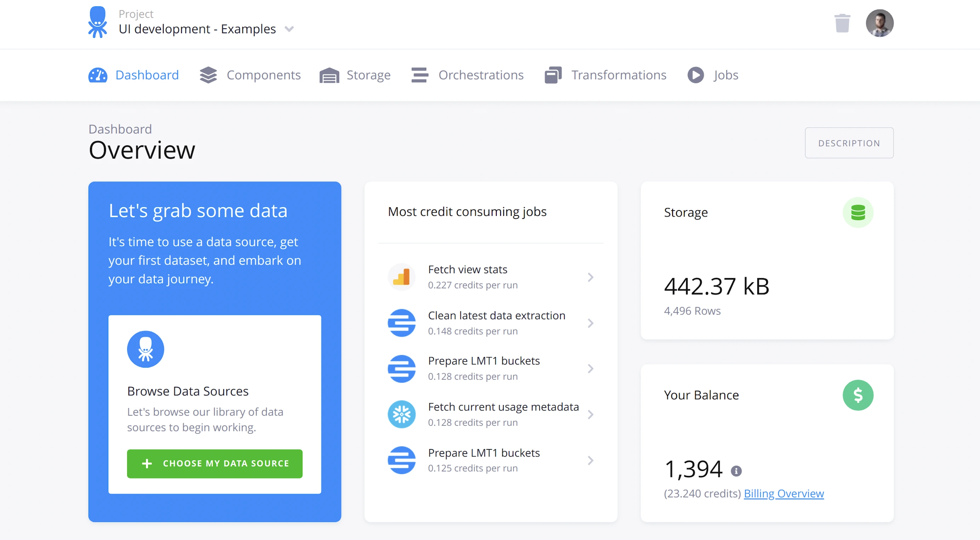Click the green Storage database icon
Viewport: 980px width, 540px height.
pos(858,213)
